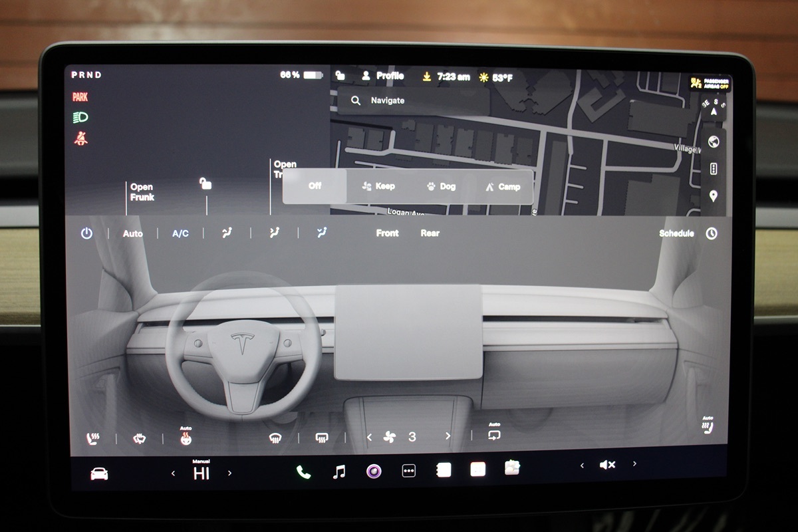Decrease temperature with left arrow

pyautogui.click(x=174, y=473)
